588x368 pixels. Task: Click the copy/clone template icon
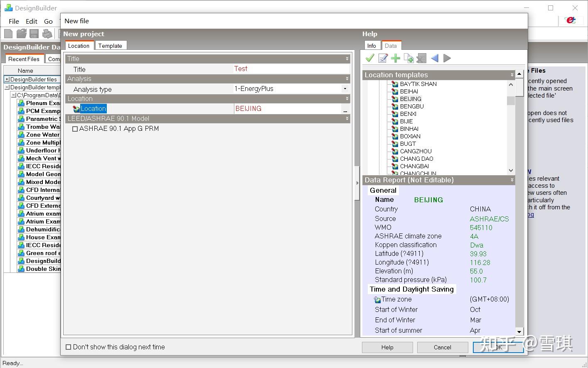point(408,58)
